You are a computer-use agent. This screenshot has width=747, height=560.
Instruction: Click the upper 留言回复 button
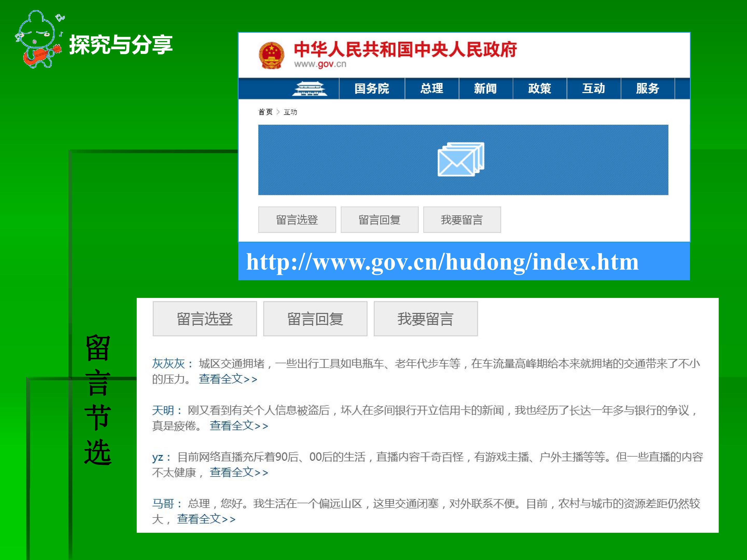[x=379, y=220]
